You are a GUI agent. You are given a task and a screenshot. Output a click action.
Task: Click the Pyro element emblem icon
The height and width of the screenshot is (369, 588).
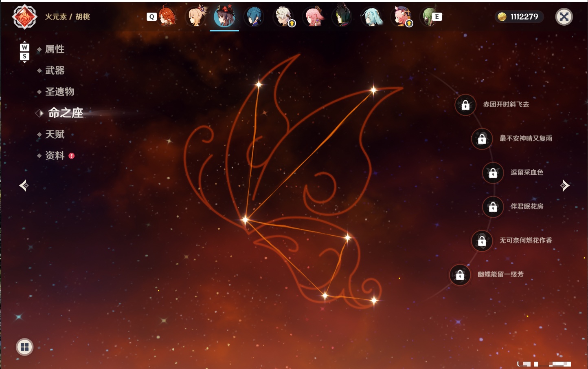pos(24,17)
